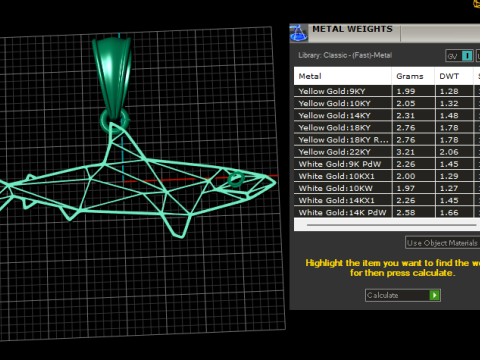Screen dimensions: 480x360
Task: Click the horizontal scrollbar under the metal table
Action: [x=392, y=225]
